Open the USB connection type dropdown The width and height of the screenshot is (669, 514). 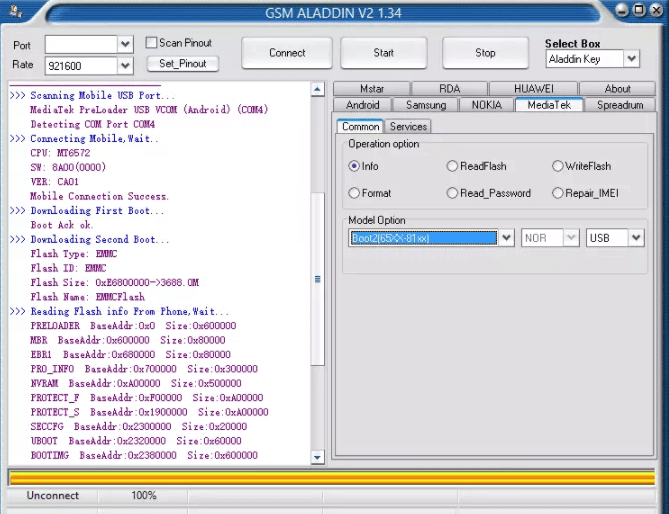pos(636,238)
